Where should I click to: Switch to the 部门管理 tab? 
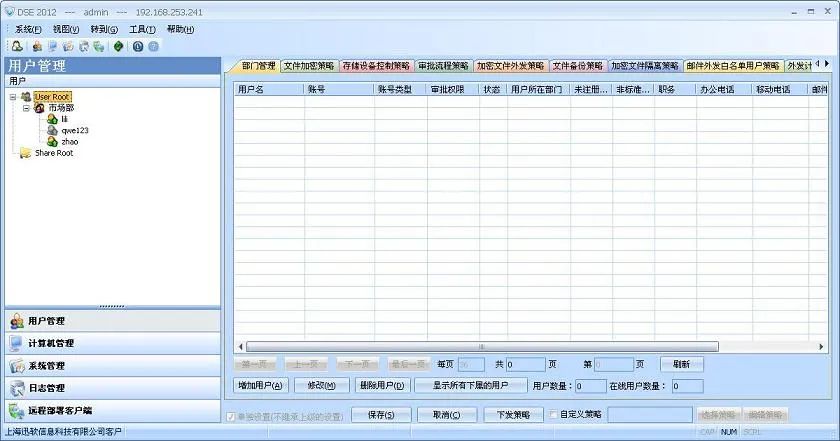tap(258, 66)
